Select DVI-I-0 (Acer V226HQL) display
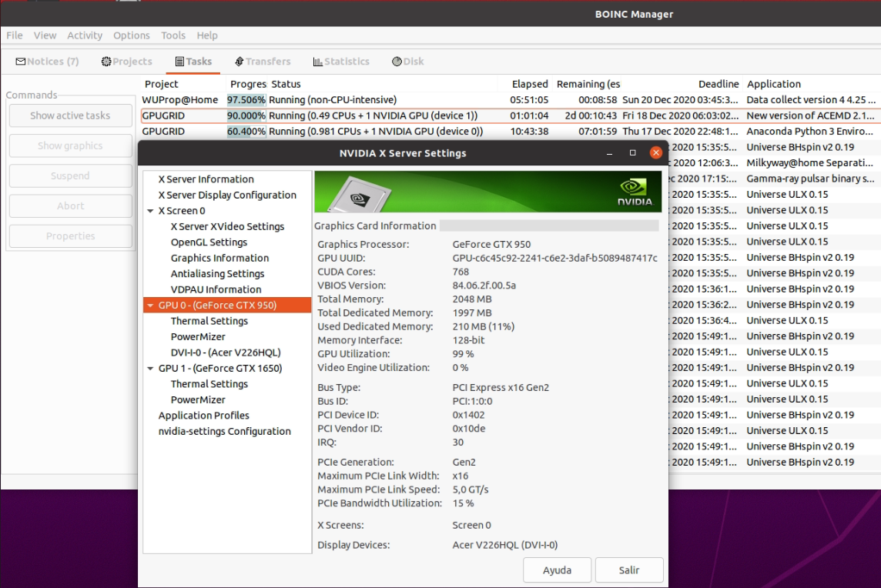 click(226, 352)
